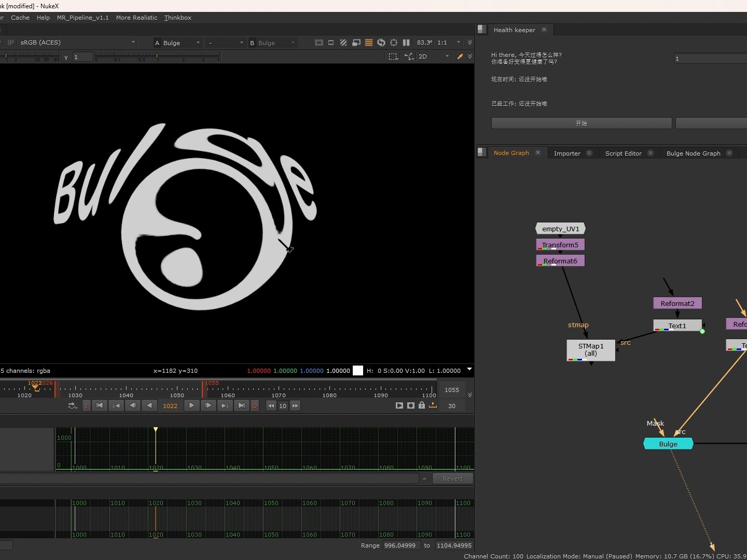Toggle the red in-point I button
Viewport: 747px width, 560px height.
86,405
